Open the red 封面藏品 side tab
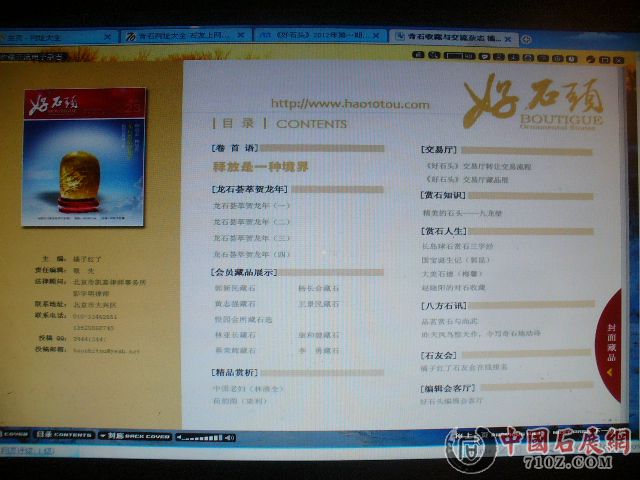640x480 pixels. tap(610, 345)
